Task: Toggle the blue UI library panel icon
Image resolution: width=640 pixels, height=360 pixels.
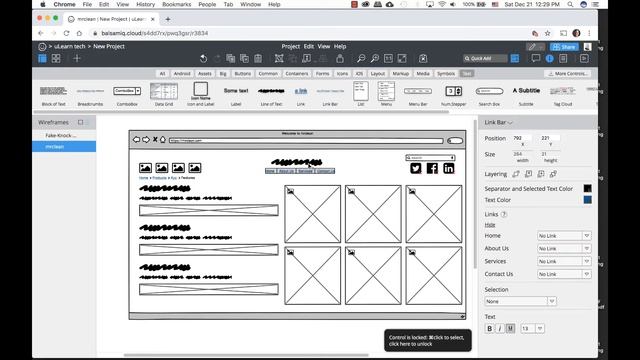Action: click(515, 58)
